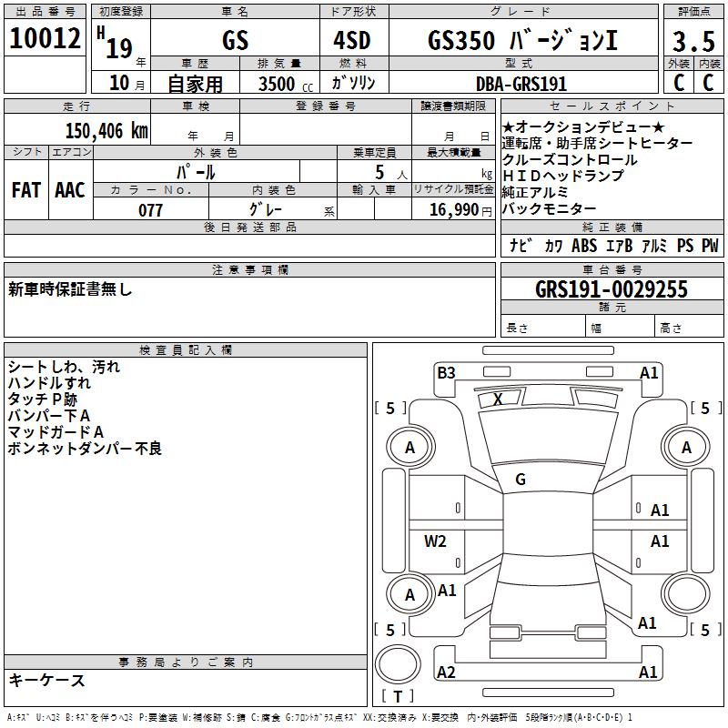Select the 車台番号 header

tap(612, 269)
